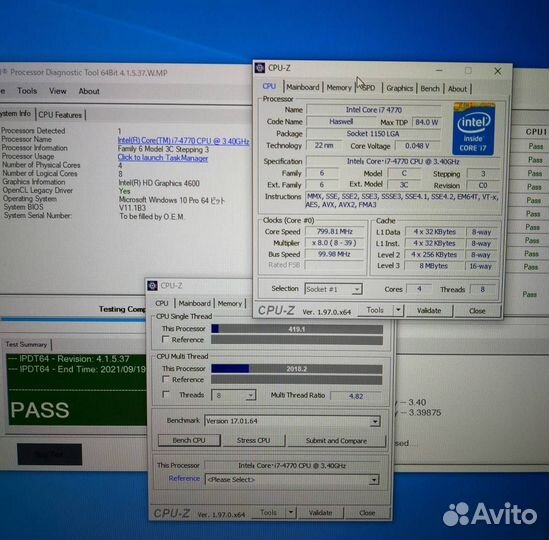Click the Code Name field showing Haswell

[341, 122]
